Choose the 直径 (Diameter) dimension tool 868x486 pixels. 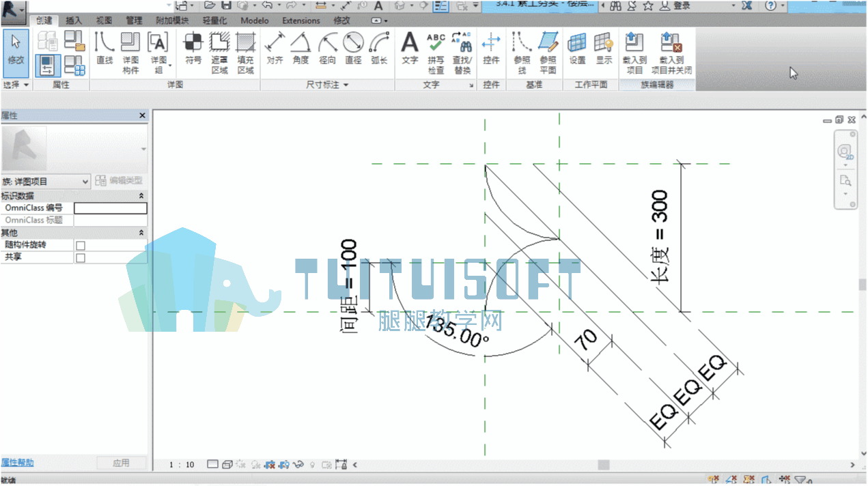click(353, 49)
